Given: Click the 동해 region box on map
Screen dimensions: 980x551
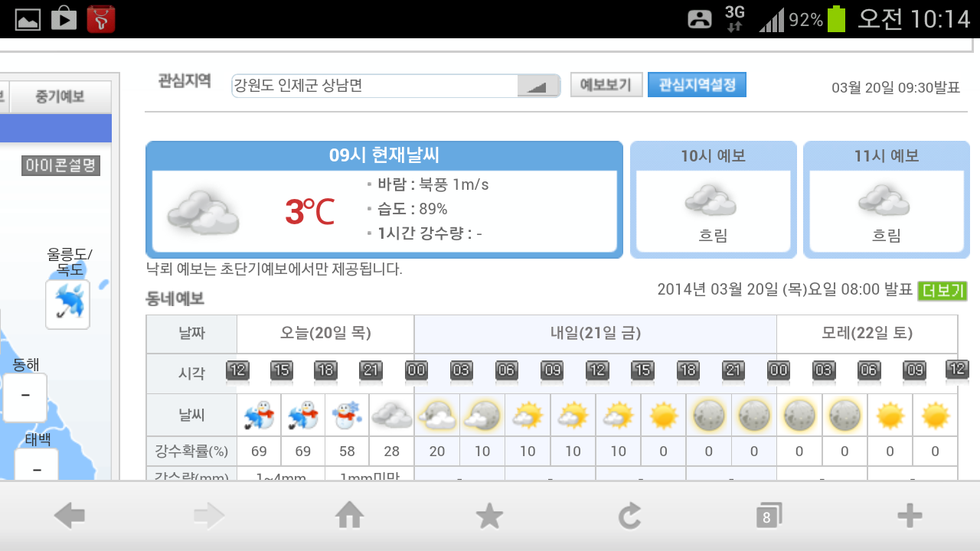Looking at the screenshot, I should tap(25, 396).
